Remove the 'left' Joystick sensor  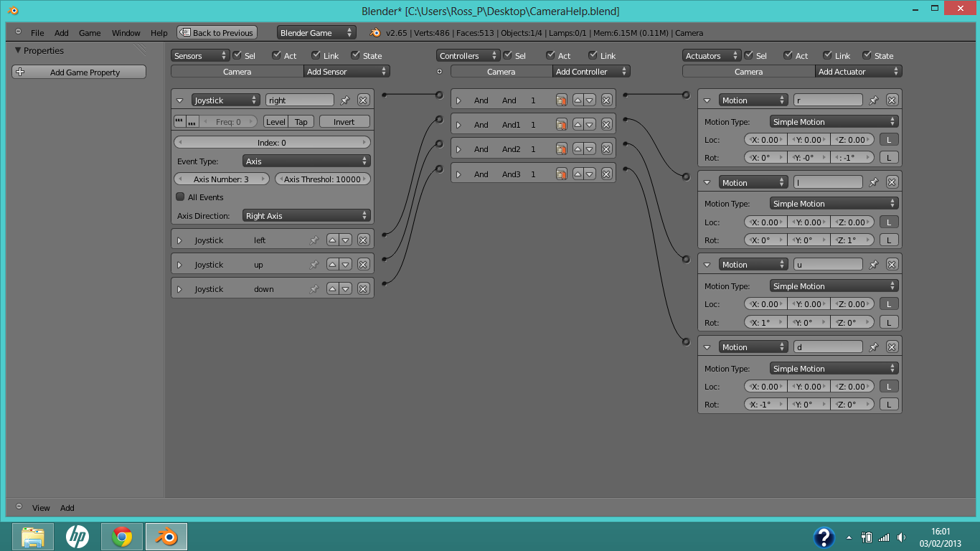click(x=363, y=240)
